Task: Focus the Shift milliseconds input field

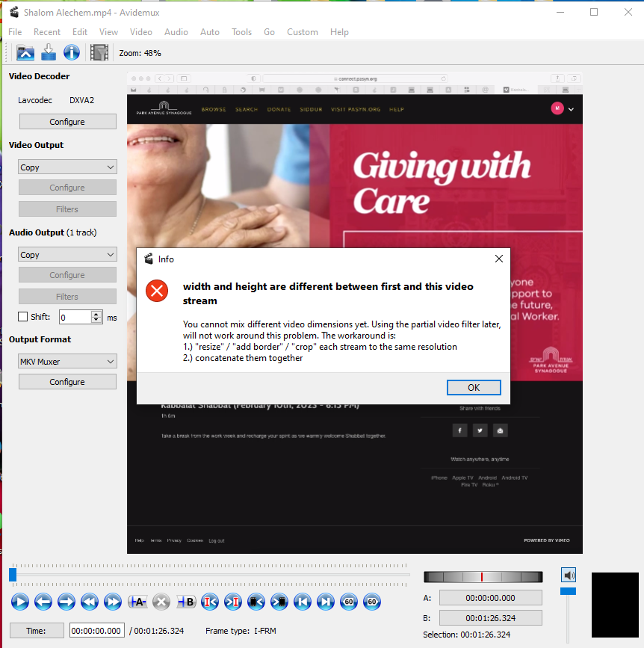Action: click(75, 317)
